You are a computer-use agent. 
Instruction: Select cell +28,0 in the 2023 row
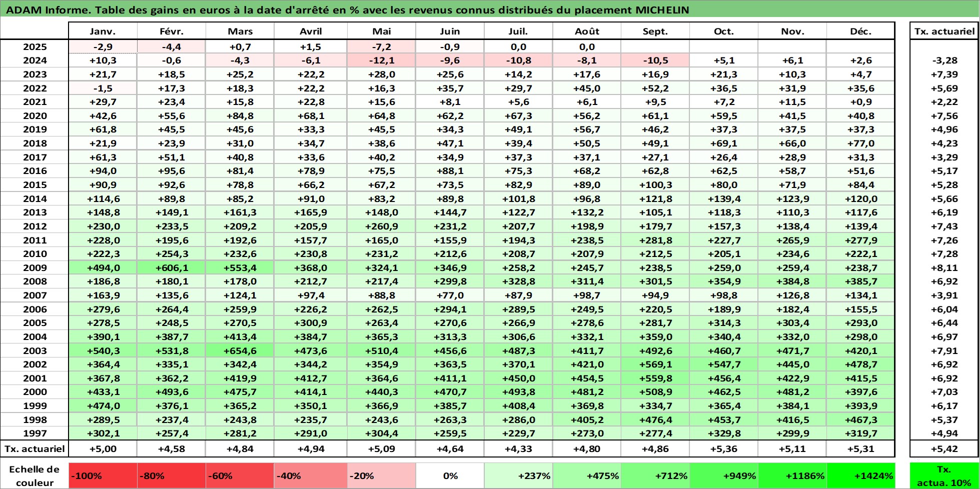click(x=381, y=74)
